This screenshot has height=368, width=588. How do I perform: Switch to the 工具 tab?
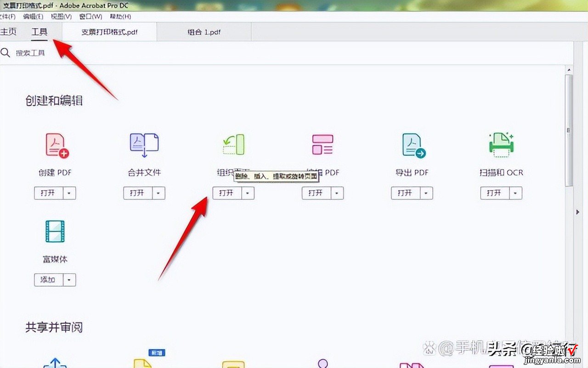pos(39,32)
